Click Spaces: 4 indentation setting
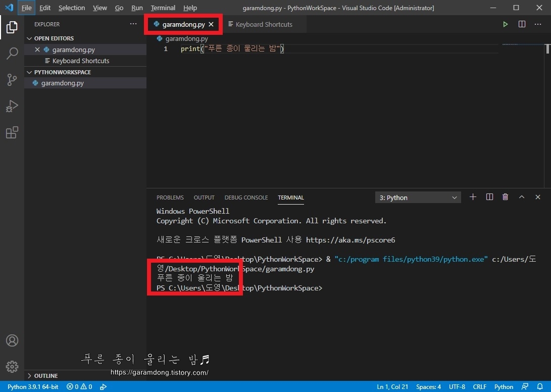Screen dimensions: 551x392 click(x=428, y=386)
